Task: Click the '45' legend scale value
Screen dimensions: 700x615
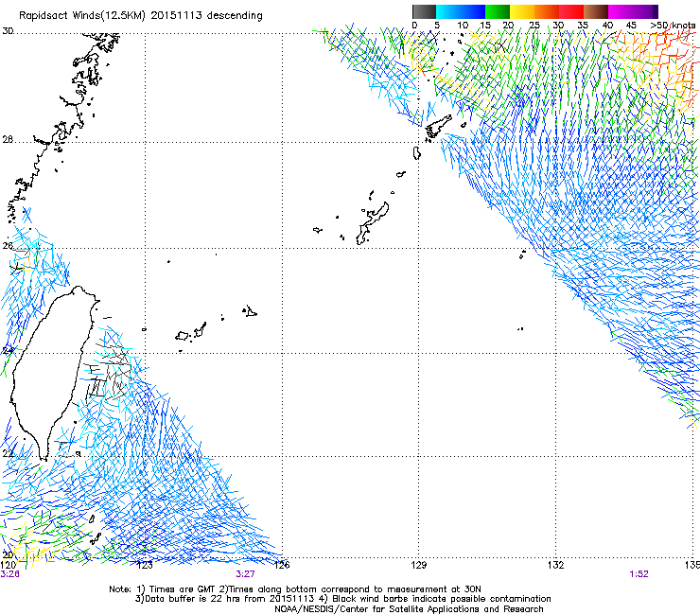Action: (631, 26)
